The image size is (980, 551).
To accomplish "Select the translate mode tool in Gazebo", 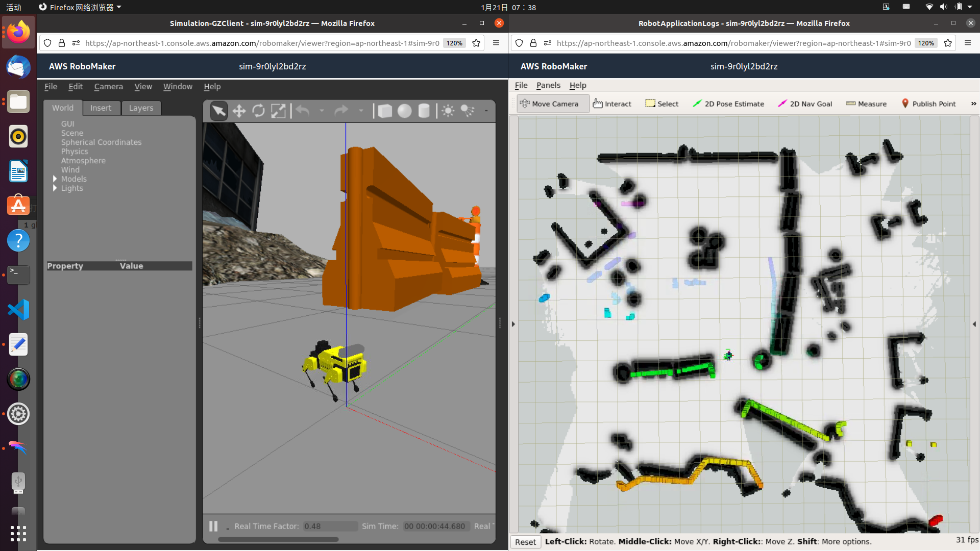I will pyautogui.click(x=239, y=111).
